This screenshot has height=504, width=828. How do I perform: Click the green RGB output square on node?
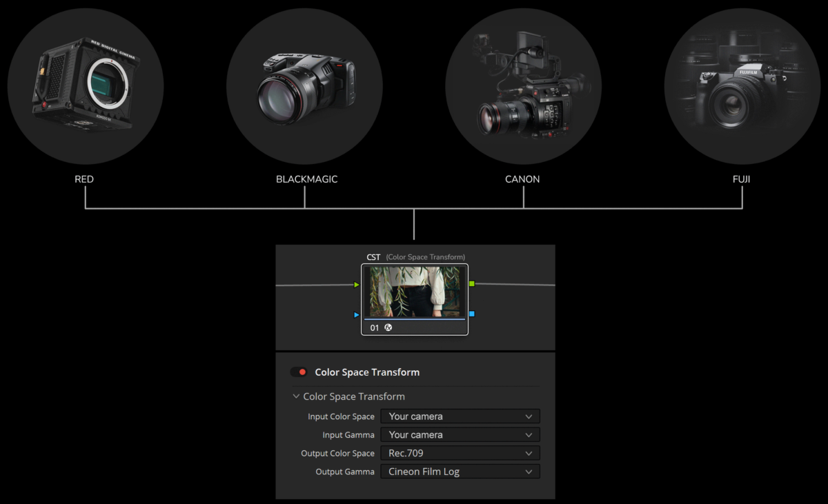(472, 284)
